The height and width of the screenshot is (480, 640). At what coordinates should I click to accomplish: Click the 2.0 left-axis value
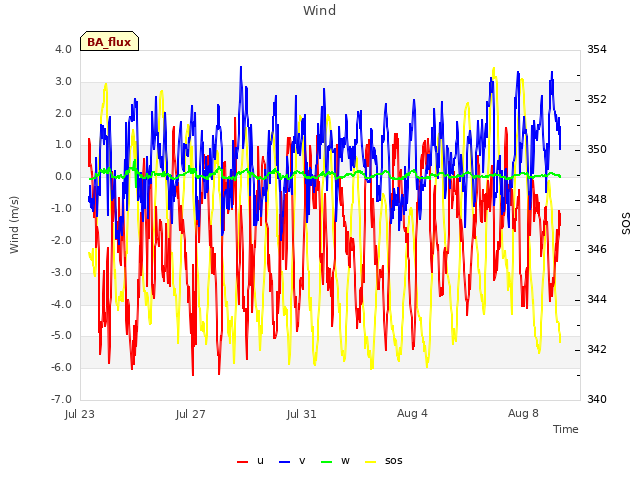pyautogui.click(x=63, y=113)
